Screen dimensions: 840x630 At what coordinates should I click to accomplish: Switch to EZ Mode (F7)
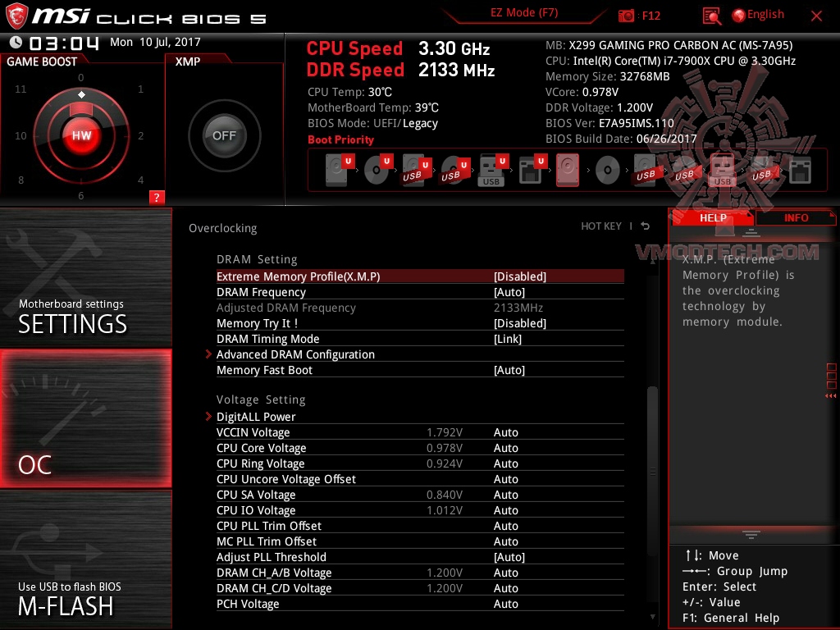524,13
